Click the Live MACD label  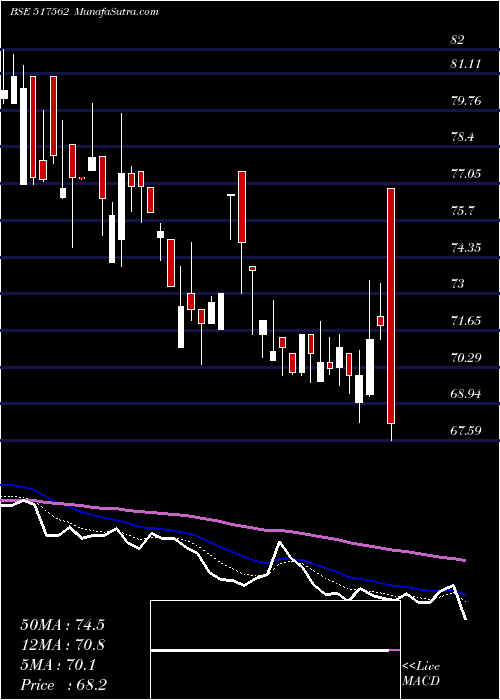(x=421, y=674)
